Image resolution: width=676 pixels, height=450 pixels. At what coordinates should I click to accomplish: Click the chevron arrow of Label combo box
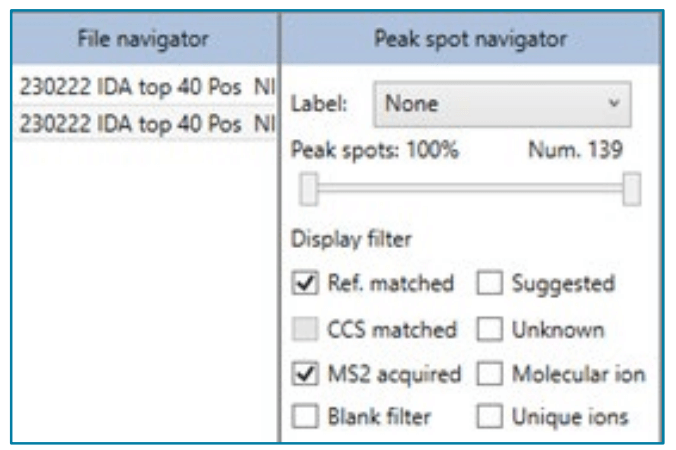[614, 104]
